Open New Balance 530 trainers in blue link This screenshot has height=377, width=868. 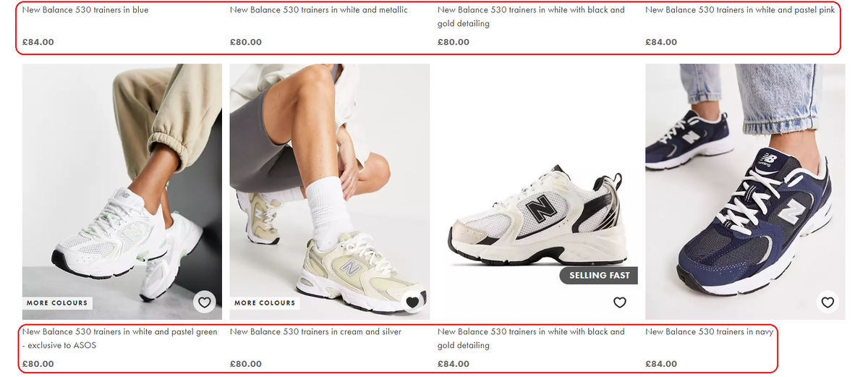(x=85, y=10)
